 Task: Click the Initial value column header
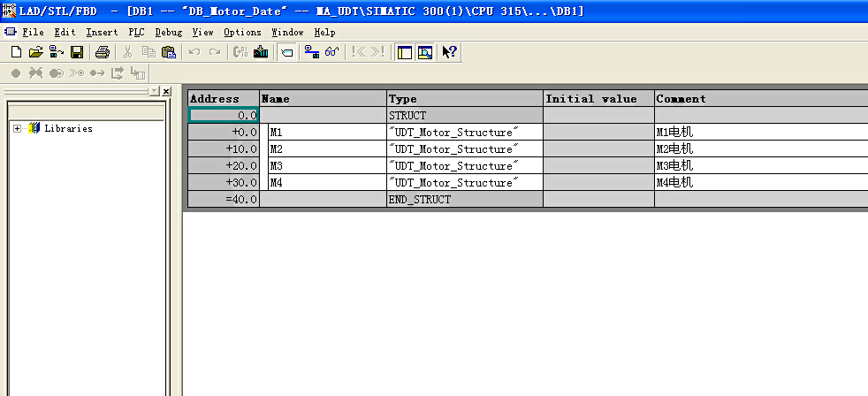pos(598,99)
